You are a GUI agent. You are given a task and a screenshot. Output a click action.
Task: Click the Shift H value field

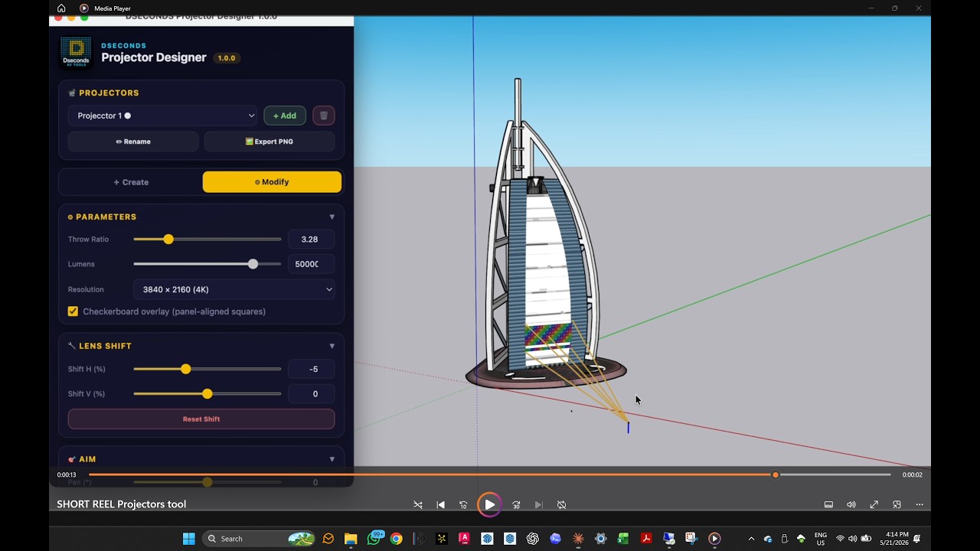(311, 369)
